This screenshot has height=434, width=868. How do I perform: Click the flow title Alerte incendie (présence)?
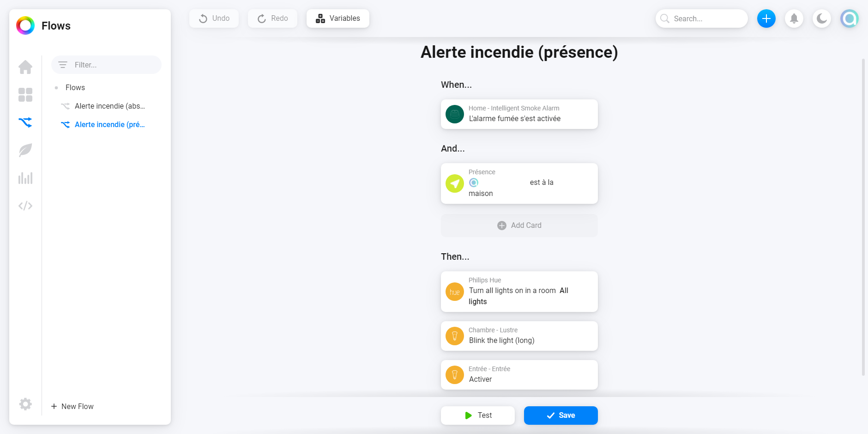tap(519, 52)
